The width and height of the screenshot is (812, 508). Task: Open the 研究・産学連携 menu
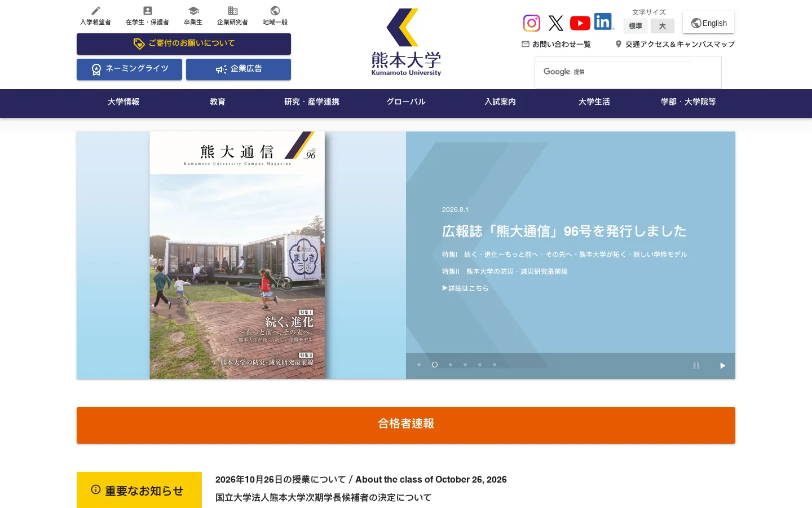(312, 102)
